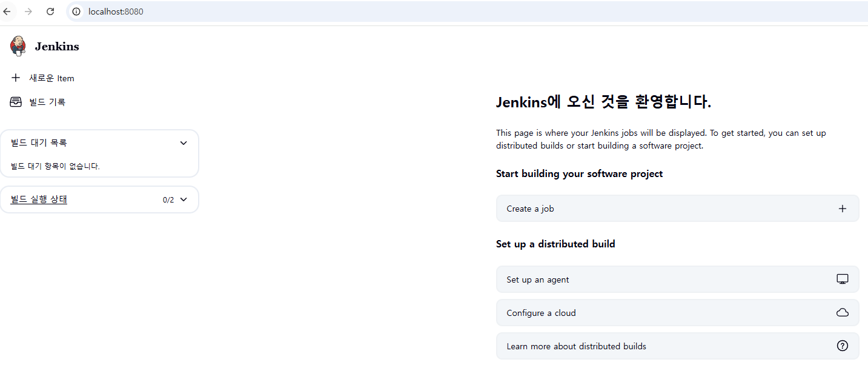Click the plus icon on Create a job
868x382 pixels.
(x=842, y=209)
